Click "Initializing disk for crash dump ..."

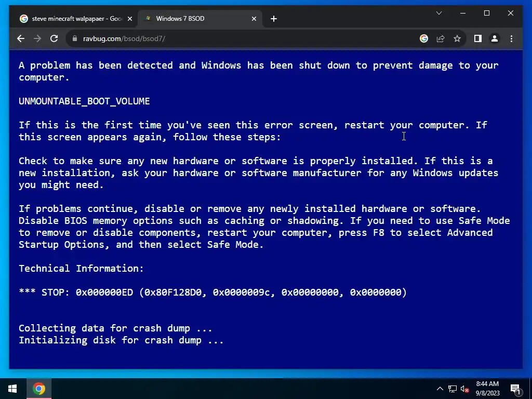coord(121,340)
